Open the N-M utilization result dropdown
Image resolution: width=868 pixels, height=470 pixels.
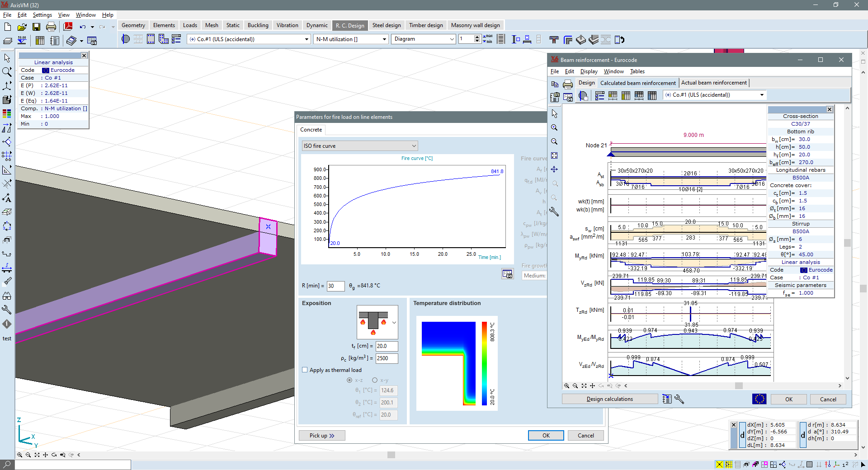[351, 39]
